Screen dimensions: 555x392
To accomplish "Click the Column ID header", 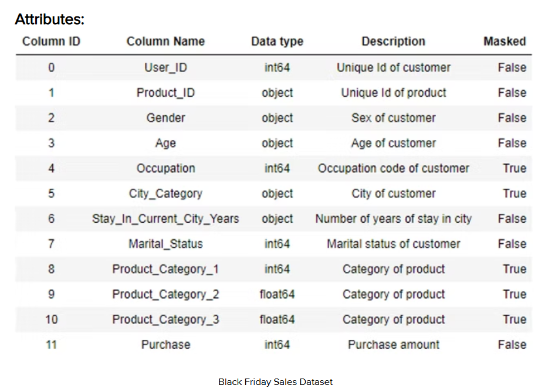I will (x=51, y=42).
